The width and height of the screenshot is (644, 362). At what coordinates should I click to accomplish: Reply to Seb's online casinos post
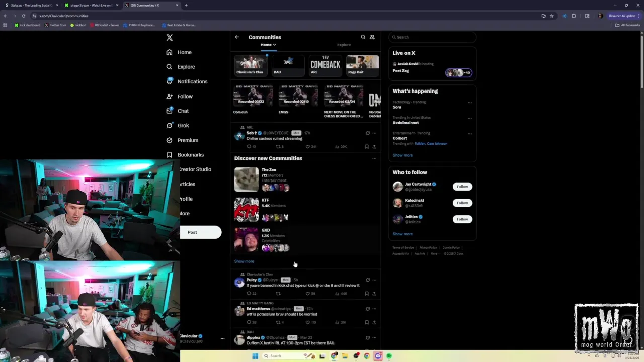pyautogui.click(x=249, y=146)
